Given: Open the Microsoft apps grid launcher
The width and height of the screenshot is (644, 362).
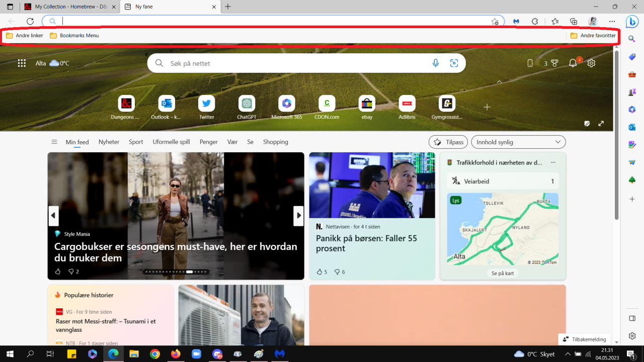Looking at the screenshot, I should point(22,63).
